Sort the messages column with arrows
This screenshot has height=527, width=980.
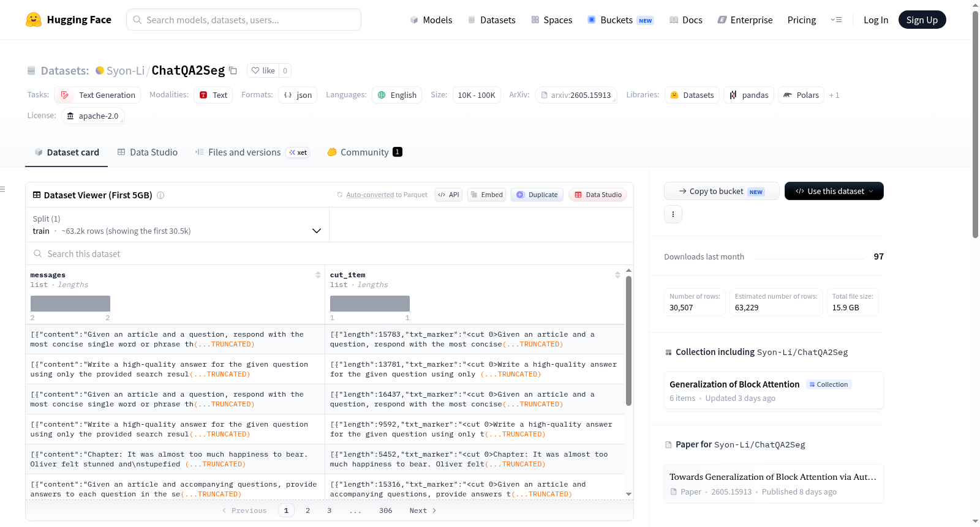(x=318, y=275)
